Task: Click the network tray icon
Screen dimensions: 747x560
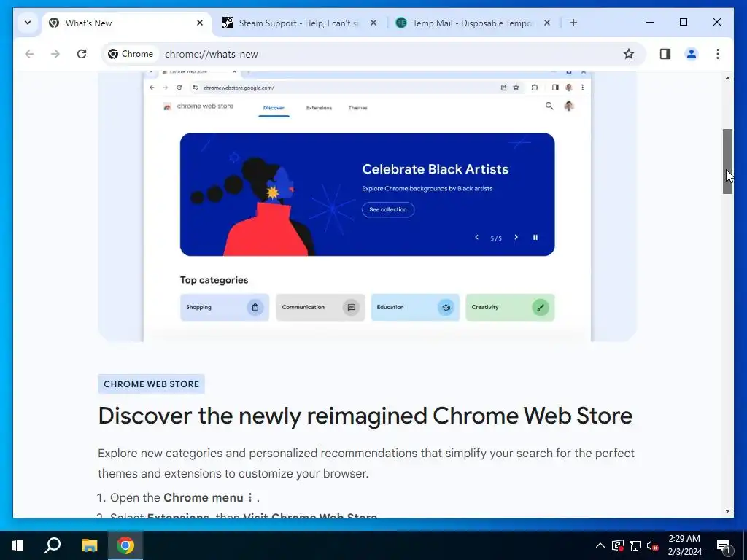Action: tap(635, 545)
